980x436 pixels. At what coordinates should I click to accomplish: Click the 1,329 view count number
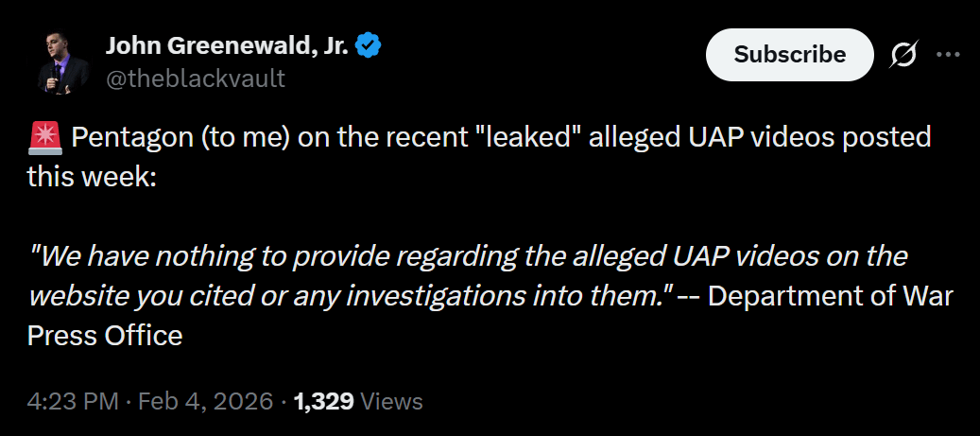pyautogui.click(x=323, y=401)
